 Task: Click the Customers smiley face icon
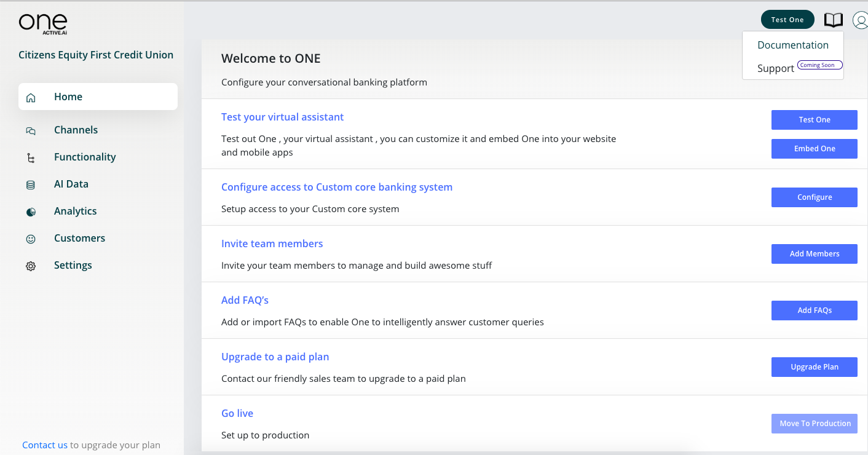[31, 239]
